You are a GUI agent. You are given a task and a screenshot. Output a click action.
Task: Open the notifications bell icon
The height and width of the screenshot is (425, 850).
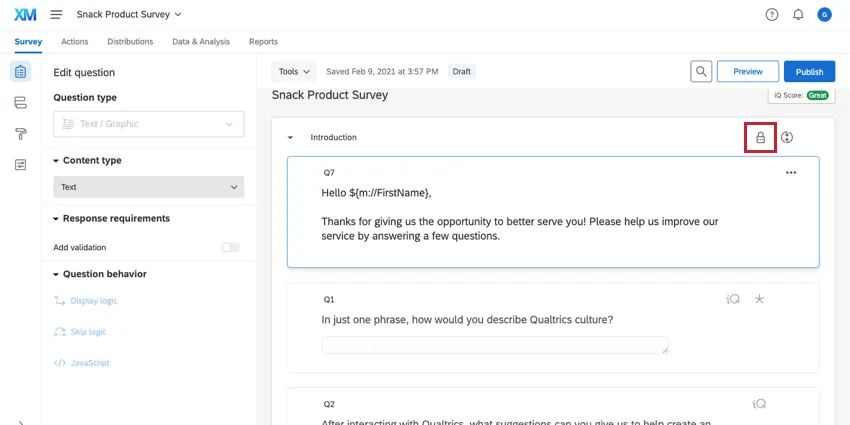[x=798, y=15]
